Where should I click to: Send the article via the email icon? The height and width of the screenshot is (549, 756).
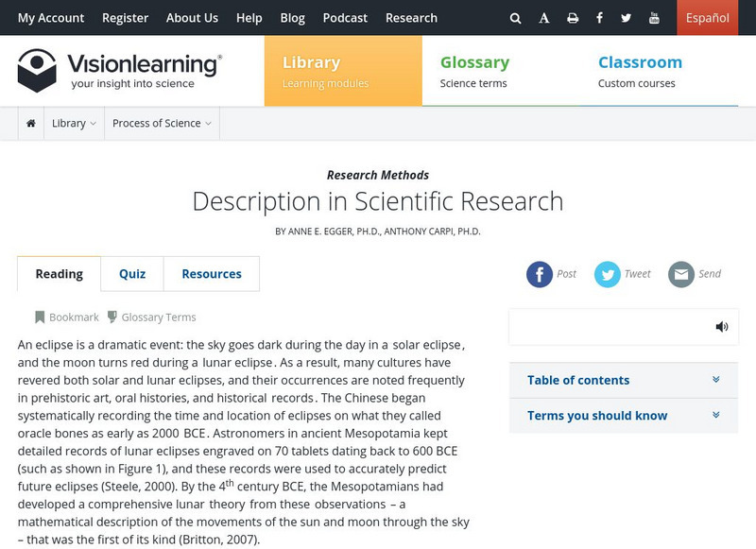tap(681, 274)
